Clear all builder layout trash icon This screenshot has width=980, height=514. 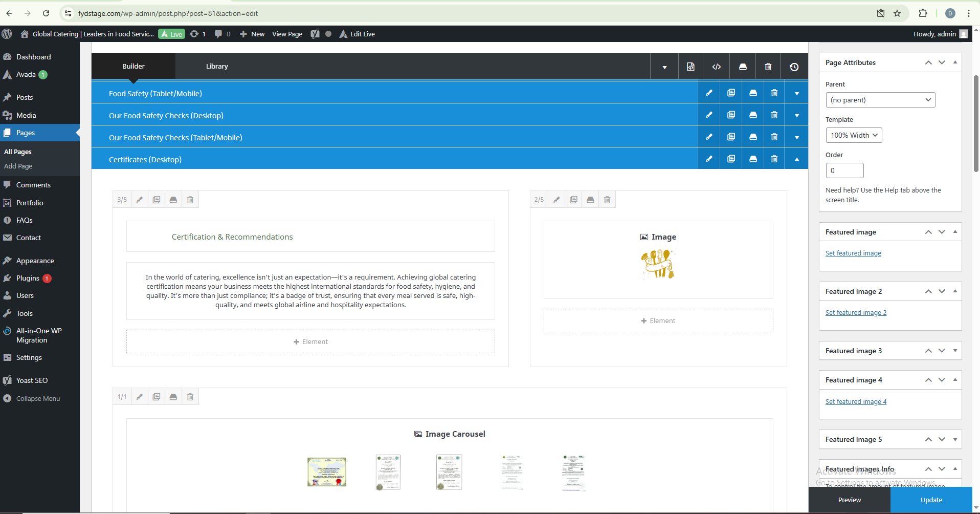(768, 67)
